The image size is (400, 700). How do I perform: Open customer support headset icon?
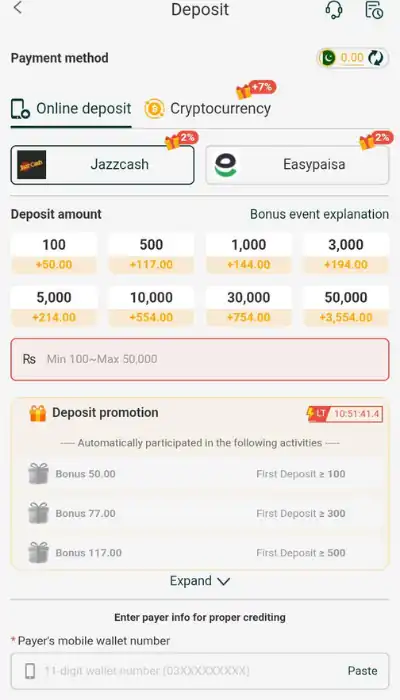click(334, 10)
